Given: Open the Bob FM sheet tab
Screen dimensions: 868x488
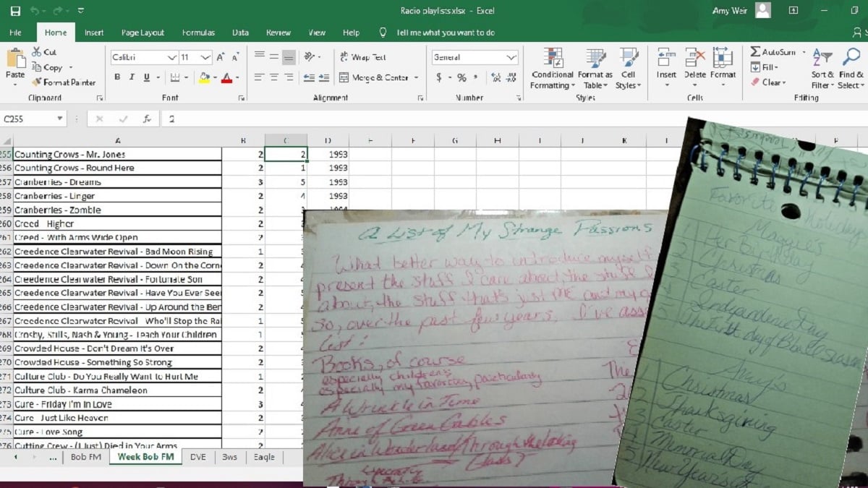Looking at the screenshot, I should click(86, 457).
